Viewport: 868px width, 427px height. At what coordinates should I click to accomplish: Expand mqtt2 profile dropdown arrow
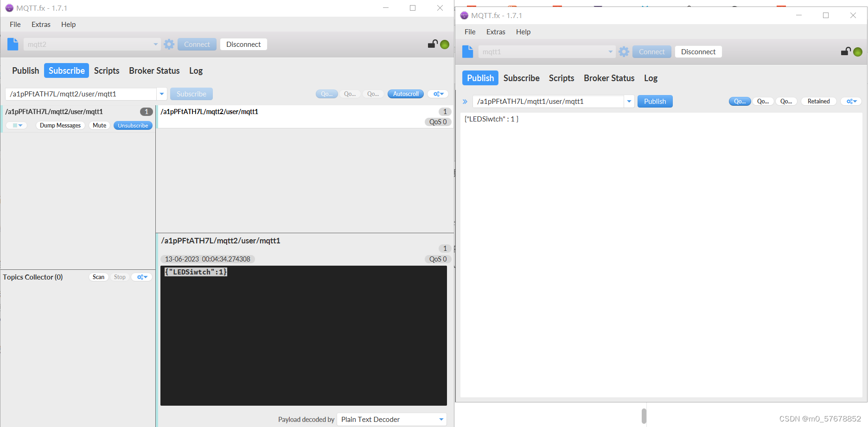(x=155, y=45)
